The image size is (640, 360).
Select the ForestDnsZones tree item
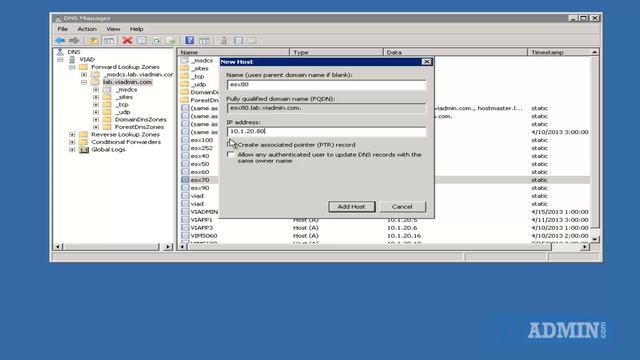coord(139,127)
